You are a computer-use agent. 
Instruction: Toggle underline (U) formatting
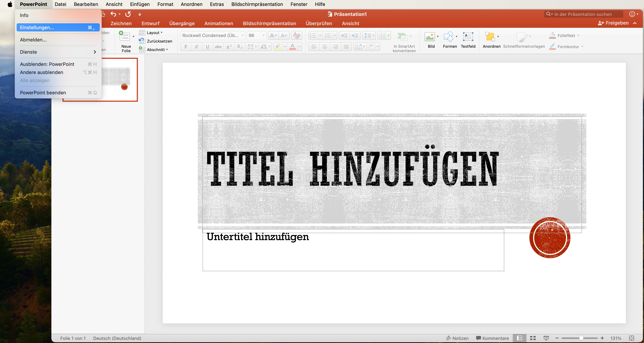(208, 47)
